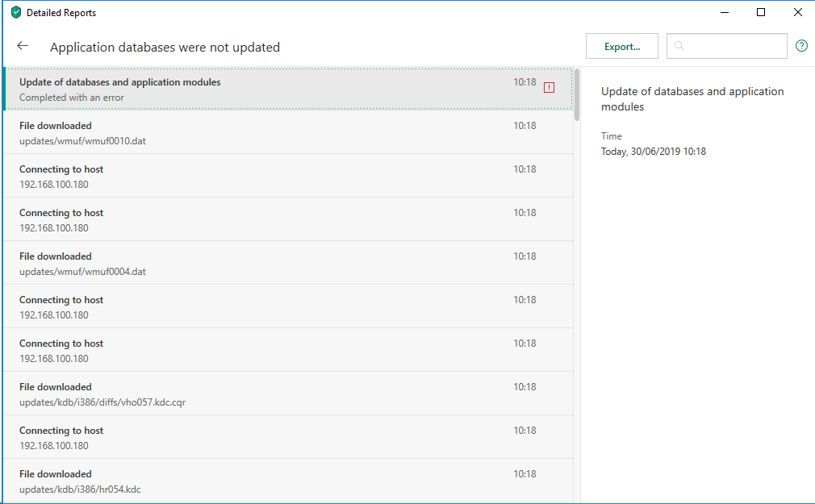Maximize the Detailed Reports window

click(761, 12)
